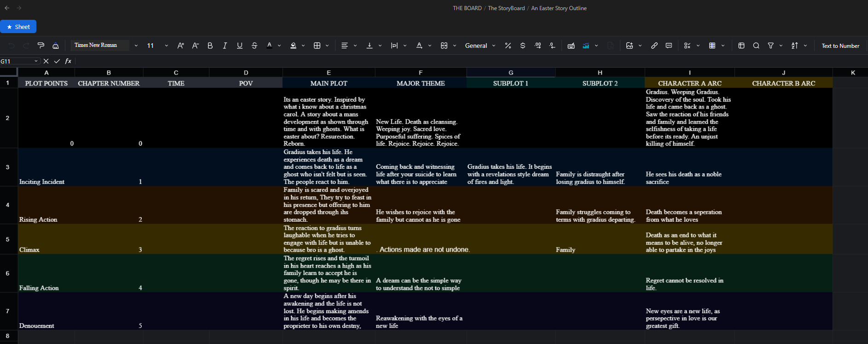Confirm cell edit with checkmark icon
Viewport: 868px width, 344px height.
point(57,61)
